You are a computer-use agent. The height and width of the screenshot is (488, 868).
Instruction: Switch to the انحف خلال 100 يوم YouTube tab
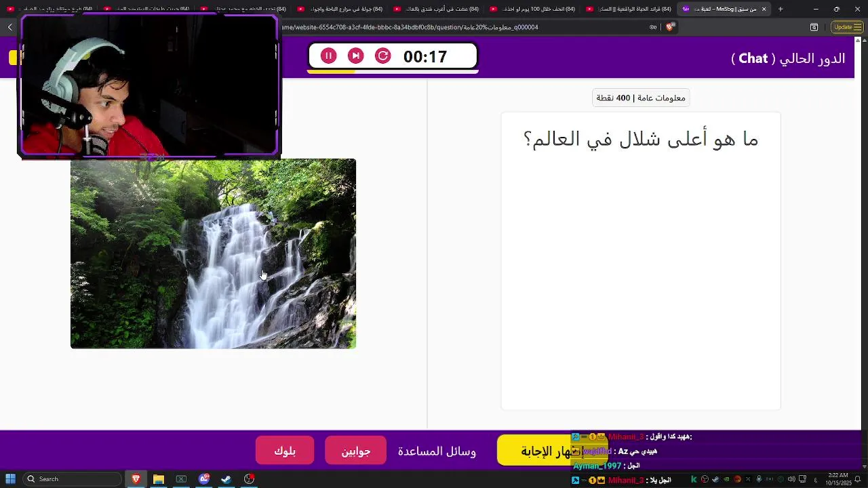[532, 9]
